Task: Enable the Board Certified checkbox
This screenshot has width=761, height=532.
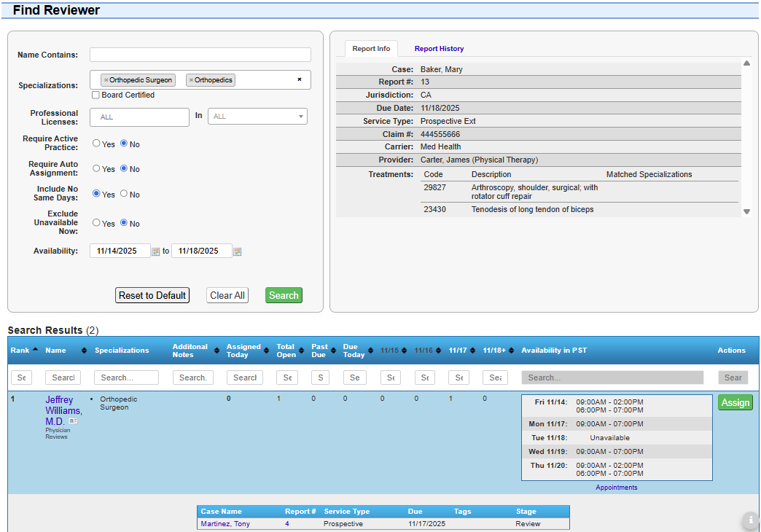Action: [x=95, y=95]
